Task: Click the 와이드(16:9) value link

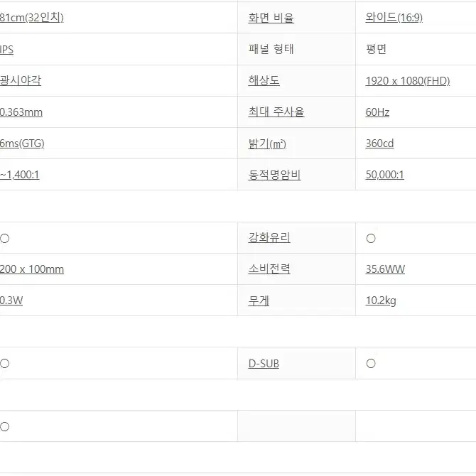Action: (x=394, y=18)
